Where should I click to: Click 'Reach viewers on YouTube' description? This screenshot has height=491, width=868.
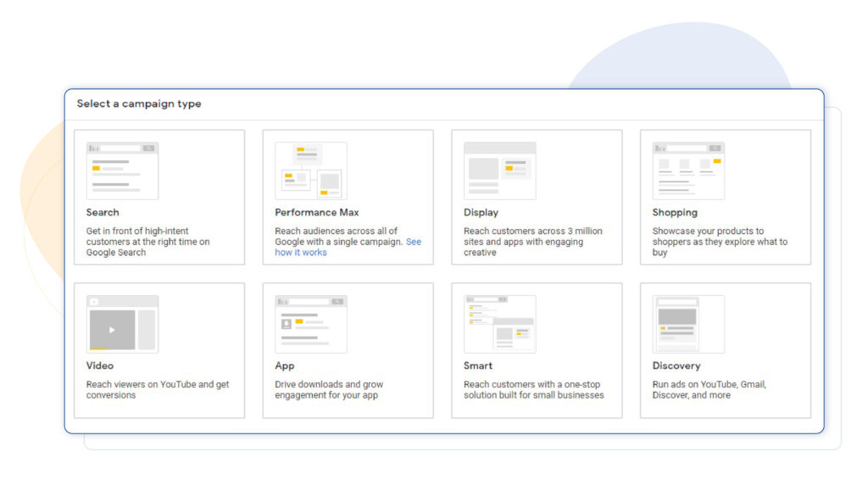[x=158, y=390]
